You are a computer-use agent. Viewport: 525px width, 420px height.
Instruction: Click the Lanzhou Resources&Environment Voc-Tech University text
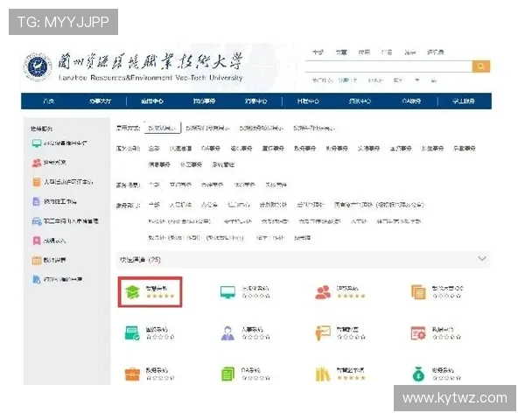click(x=150, y=78)
